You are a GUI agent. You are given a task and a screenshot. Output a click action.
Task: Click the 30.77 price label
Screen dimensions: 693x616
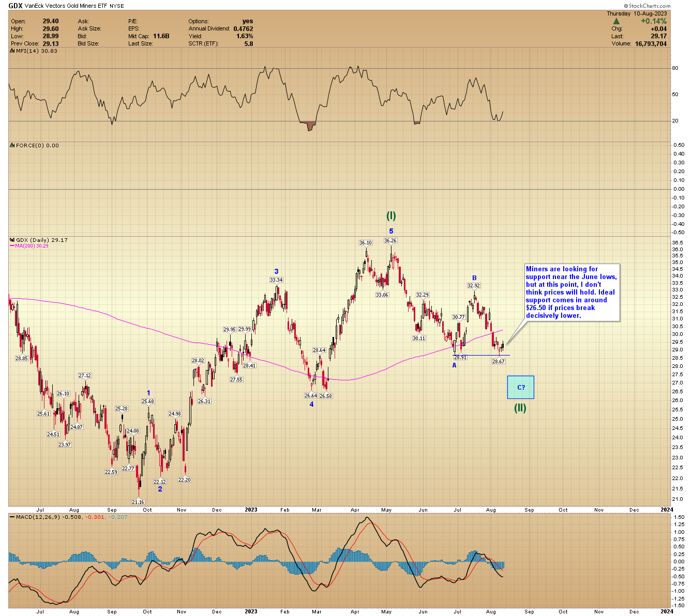point(458,317)
